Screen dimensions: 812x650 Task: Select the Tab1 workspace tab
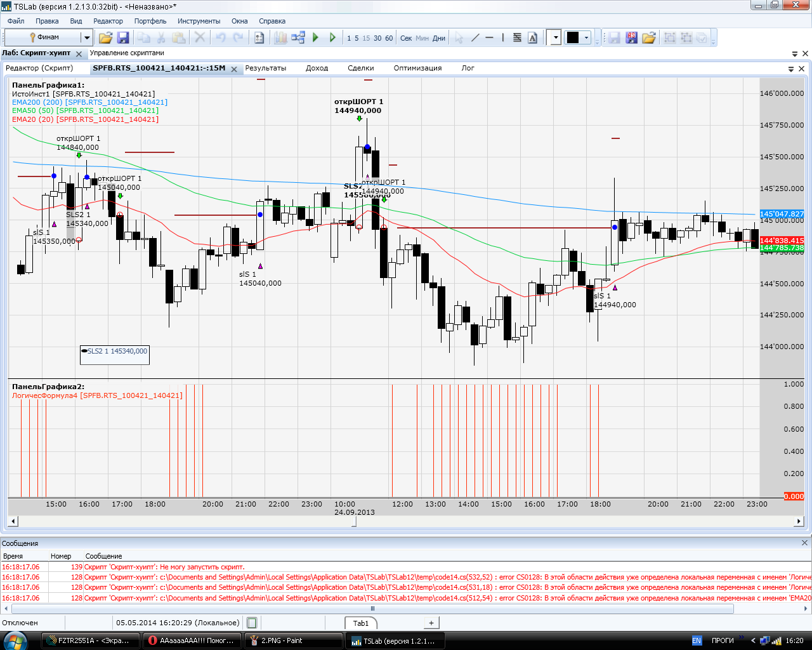tap(361, 623)
